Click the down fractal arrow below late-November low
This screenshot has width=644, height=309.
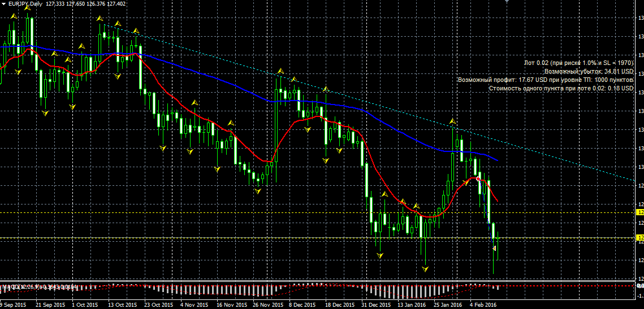coord(258,191)
